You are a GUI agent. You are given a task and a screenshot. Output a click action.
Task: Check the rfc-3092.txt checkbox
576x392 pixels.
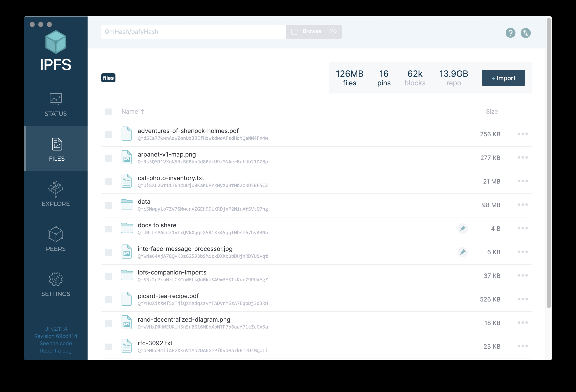tap(109, 347)
